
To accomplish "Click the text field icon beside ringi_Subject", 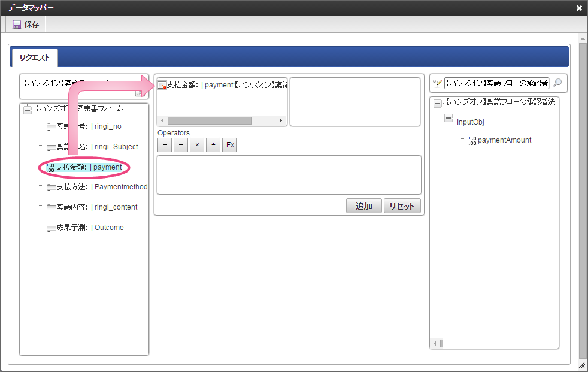I will [x=51, y=147].
